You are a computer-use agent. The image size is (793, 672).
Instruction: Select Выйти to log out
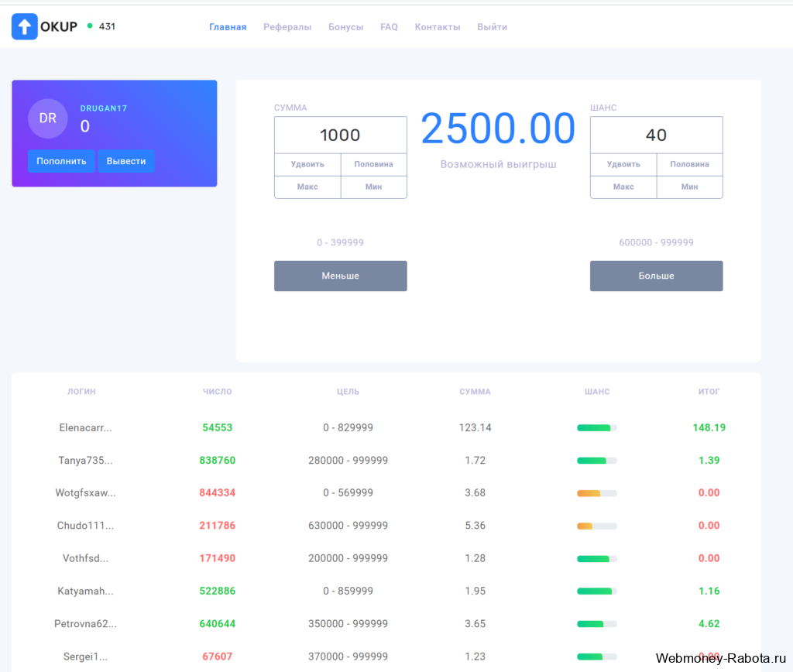point(492,27)
